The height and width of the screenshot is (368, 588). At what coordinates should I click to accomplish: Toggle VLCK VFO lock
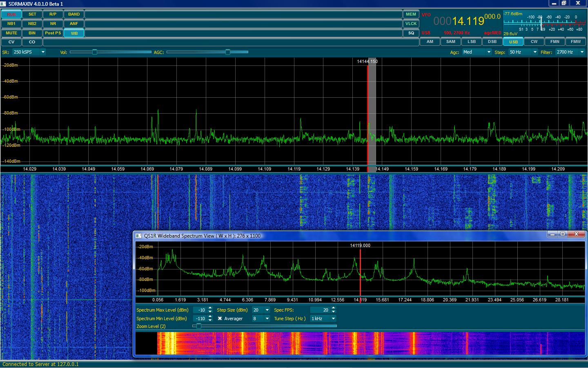click(411, 24)
